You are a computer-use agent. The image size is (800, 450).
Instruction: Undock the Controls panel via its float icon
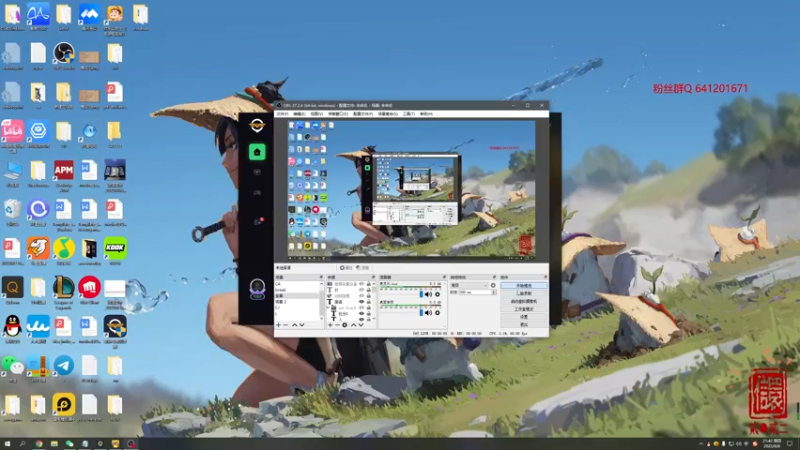pos(545,277)
